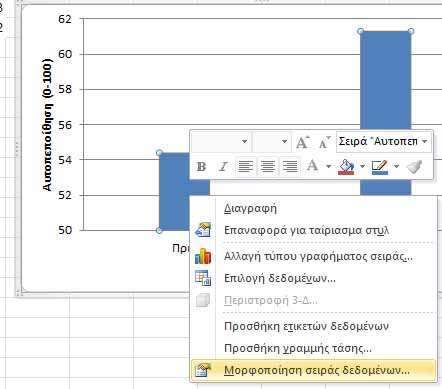Click the shape fill paint bucket icon

pyautogui.click(x=346, y=166)
